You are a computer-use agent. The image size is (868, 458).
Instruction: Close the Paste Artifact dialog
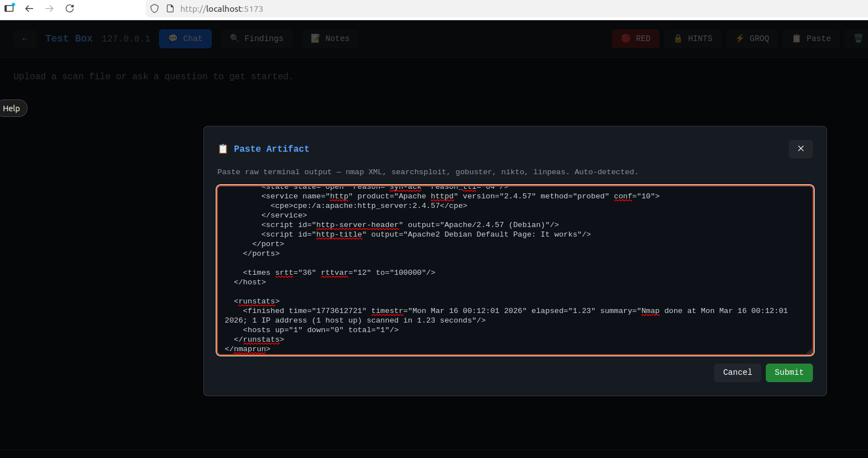pyautogui.click(x=801, y=149)
